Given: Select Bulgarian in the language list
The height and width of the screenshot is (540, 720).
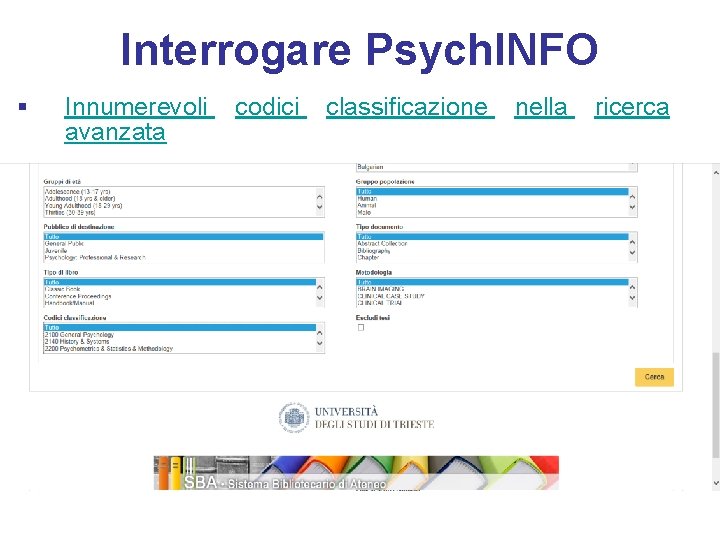Looking at the screenshot, I should 492,167.
